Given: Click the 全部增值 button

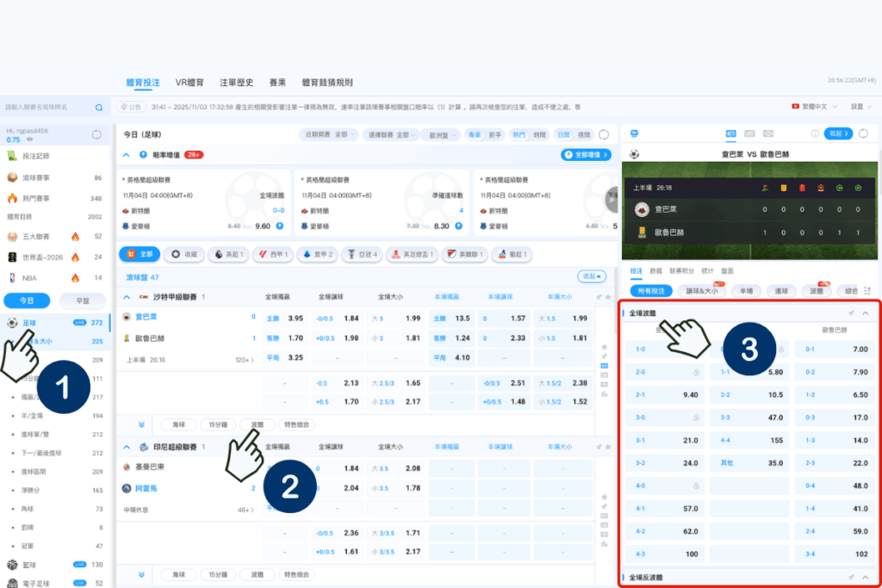Looking at the screenshot, I should point(587,155).
